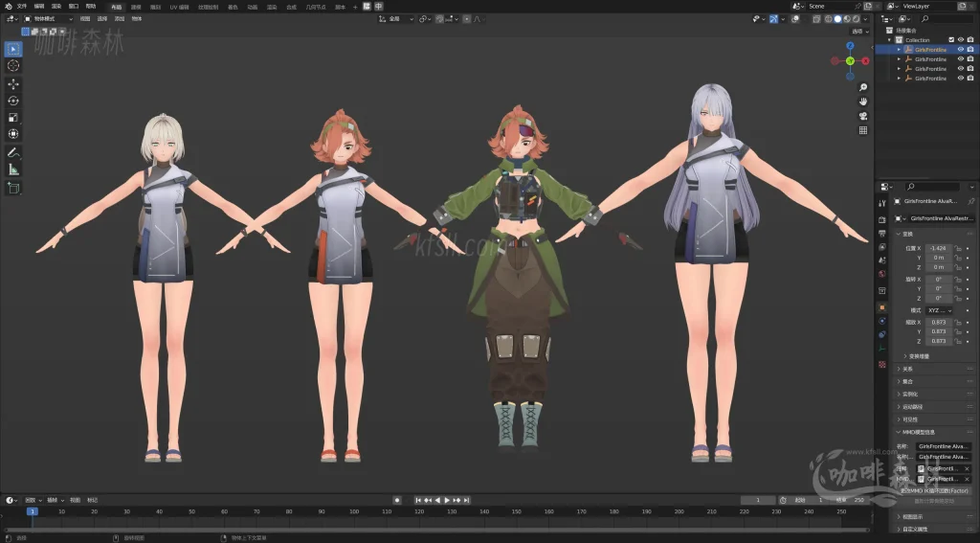This screenshot has width=980, height=543.
Task: Toggle viewport gizmos button
Action: 773,19
